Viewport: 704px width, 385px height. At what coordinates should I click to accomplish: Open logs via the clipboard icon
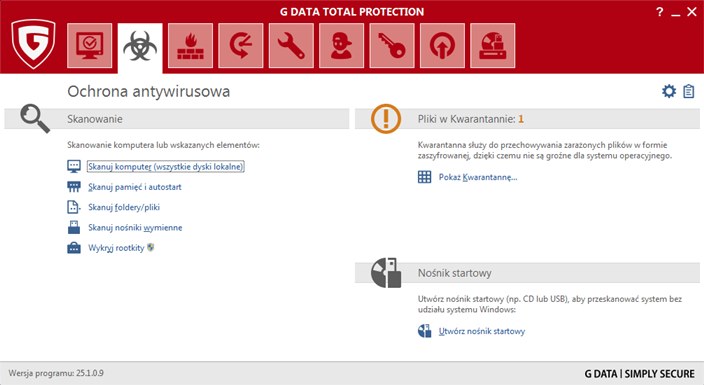pyautogui.click(x=689, y=91)
